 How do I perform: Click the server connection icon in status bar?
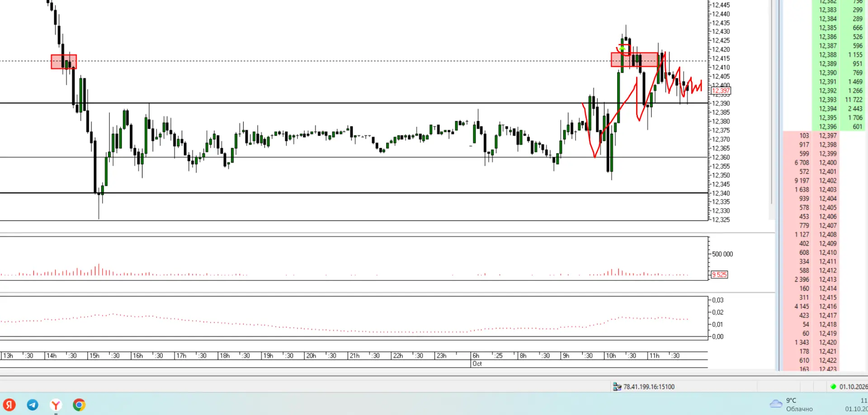coord(617,387)
